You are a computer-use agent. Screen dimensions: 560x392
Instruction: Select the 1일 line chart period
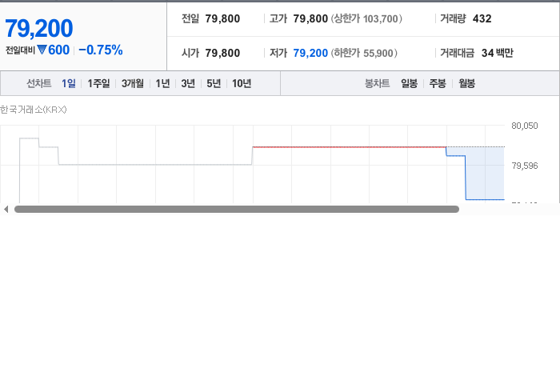[x=69, y=83]
